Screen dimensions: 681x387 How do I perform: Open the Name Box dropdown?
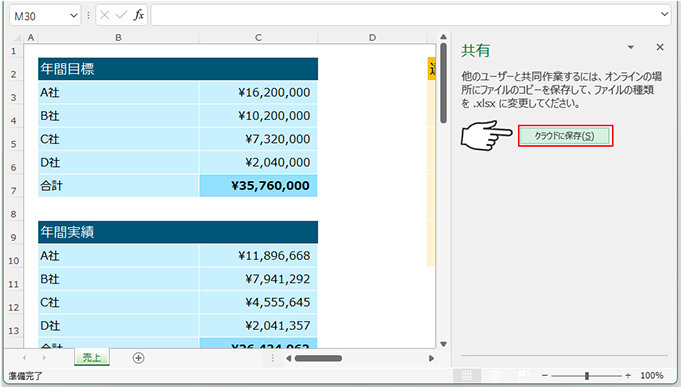click(73, 16)
